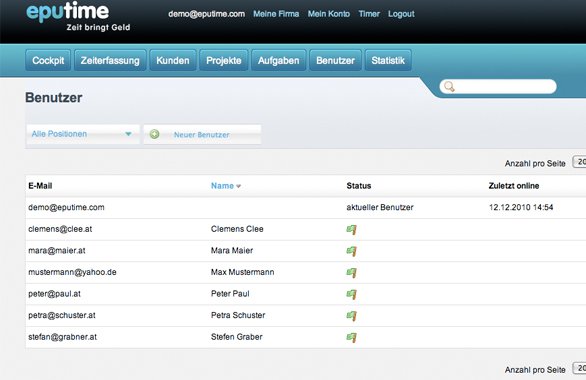Viewport: 586px width, 380px height.
Task: Click the name Stefen Graber
Action: [237, 337]
